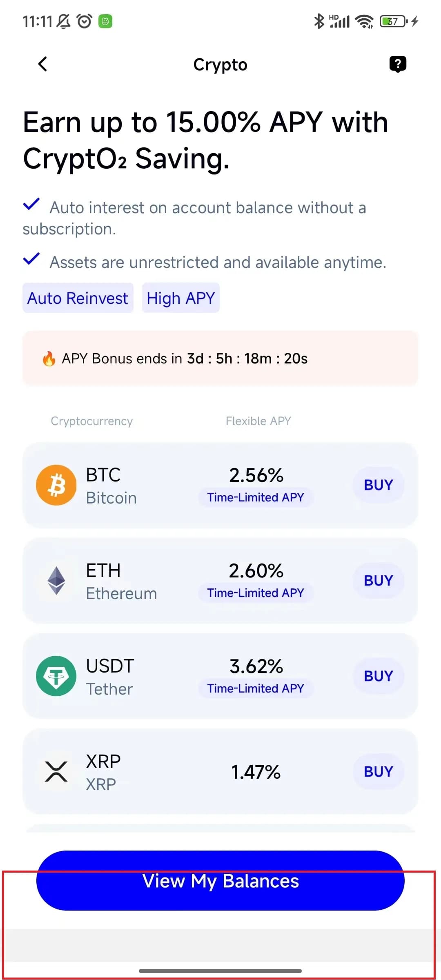Select the Auto Reinvest tag
This screenshot has height=980, width=441.
click(78, 298)
